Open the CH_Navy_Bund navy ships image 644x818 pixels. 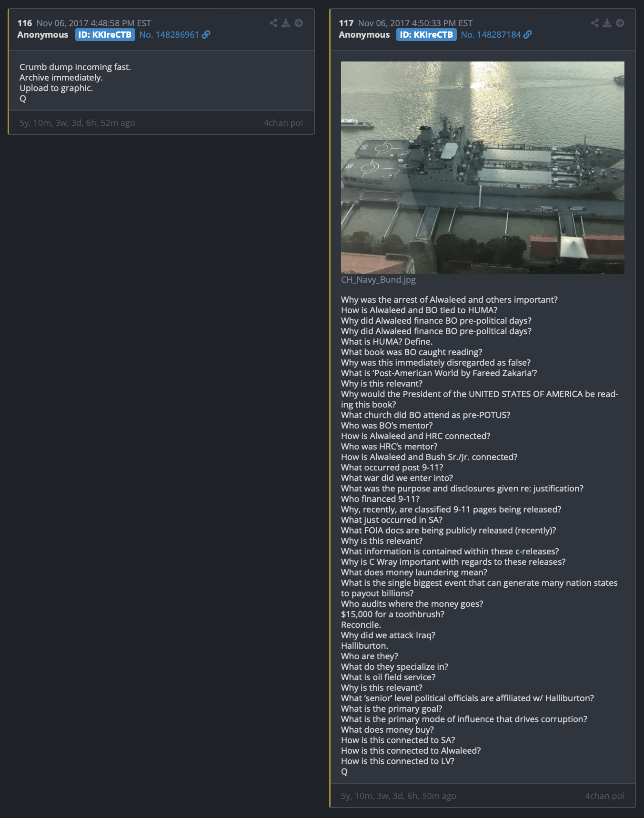(x=483, y=168)
